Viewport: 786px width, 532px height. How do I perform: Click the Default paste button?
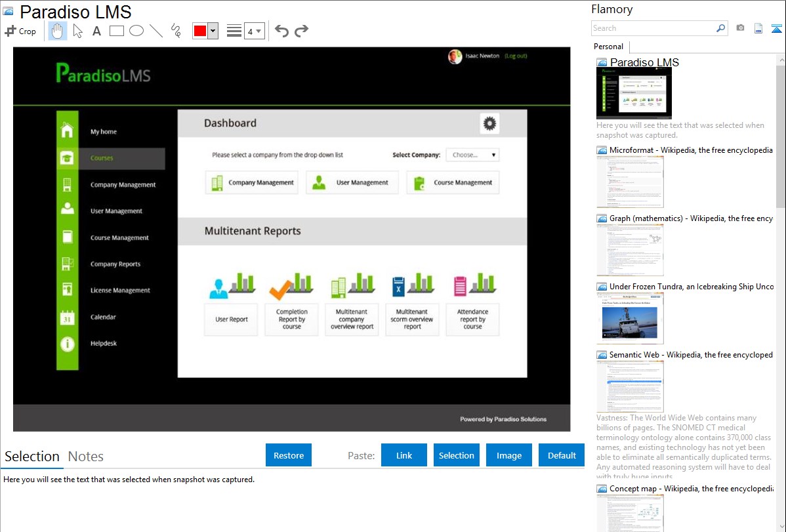[562, 455]
